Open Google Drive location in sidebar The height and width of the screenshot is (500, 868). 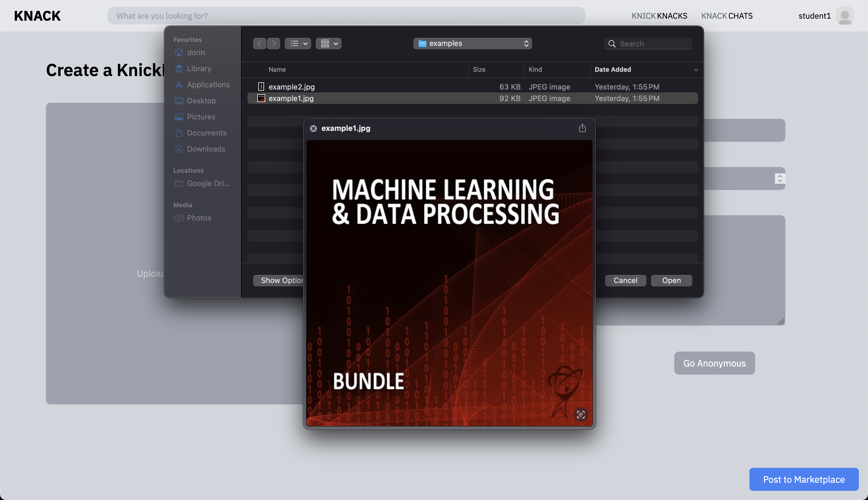click(x=208, y=183)
